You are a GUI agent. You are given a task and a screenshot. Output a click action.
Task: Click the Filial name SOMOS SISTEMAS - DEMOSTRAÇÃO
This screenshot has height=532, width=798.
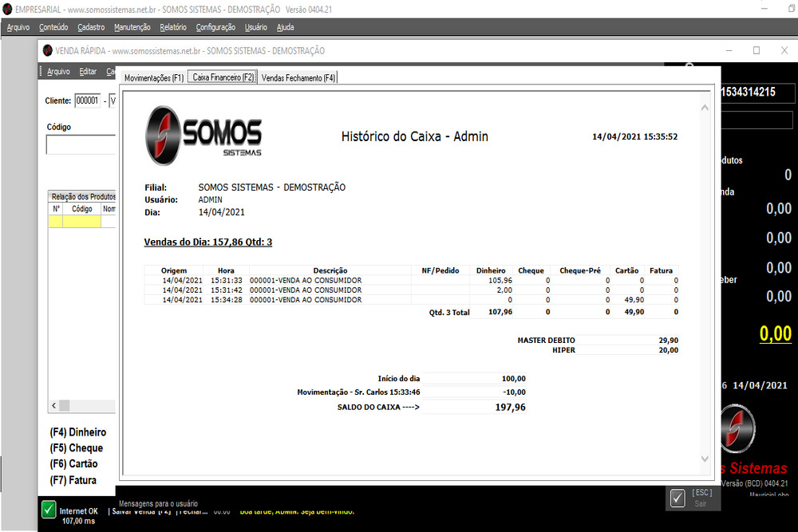(272, 187)
